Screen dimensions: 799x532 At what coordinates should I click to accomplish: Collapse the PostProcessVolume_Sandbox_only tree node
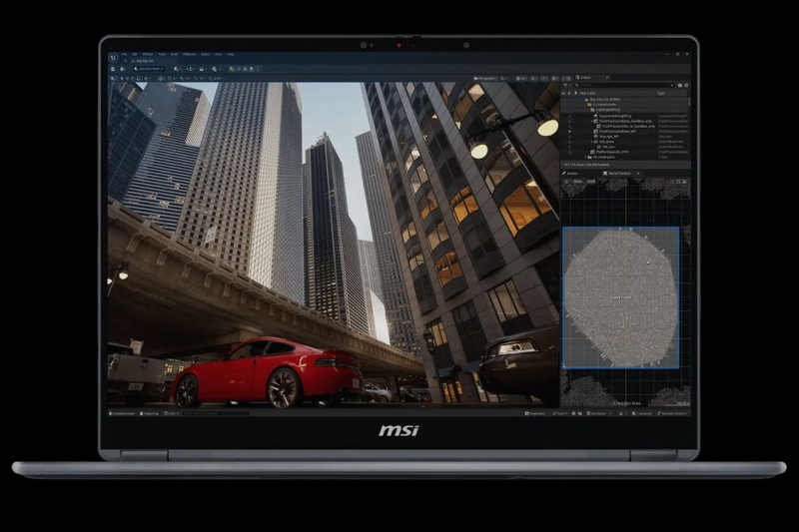click(591, 121)
